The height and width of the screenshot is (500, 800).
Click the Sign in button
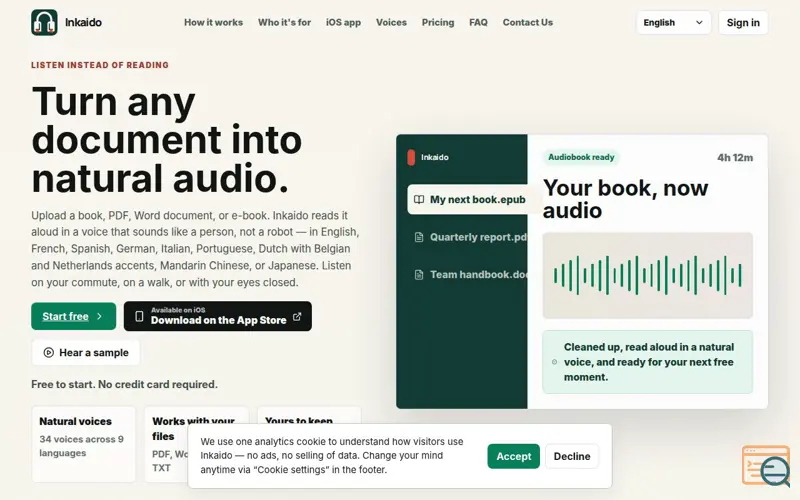point(743,22)
